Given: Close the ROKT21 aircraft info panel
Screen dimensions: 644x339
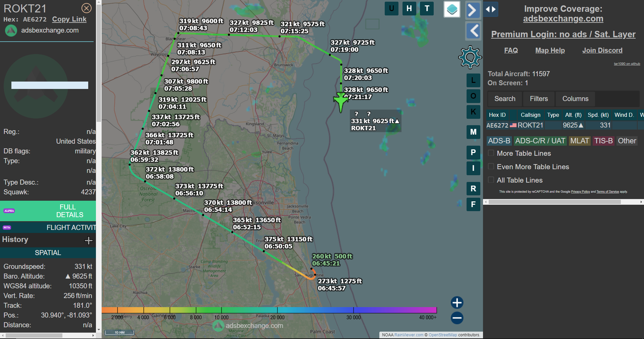Looking at the screenshot, I should [87, 8].
